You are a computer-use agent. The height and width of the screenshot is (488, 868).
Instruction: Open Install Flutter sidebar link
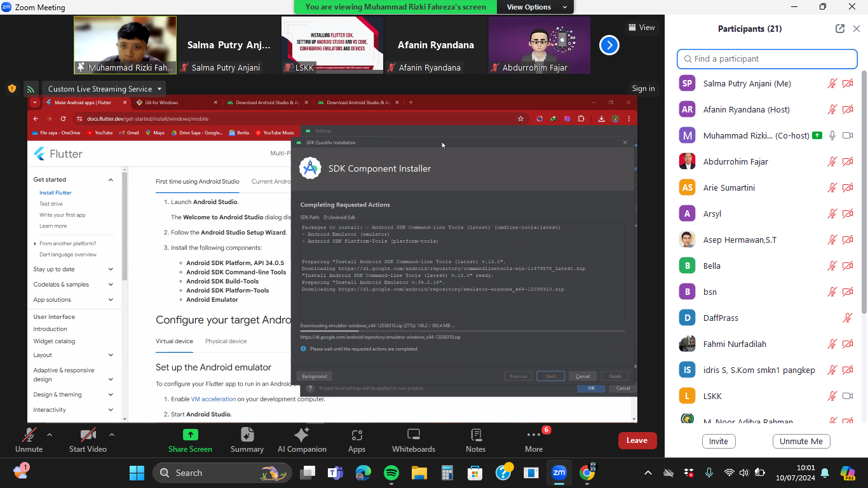click(x=55, y=193)
